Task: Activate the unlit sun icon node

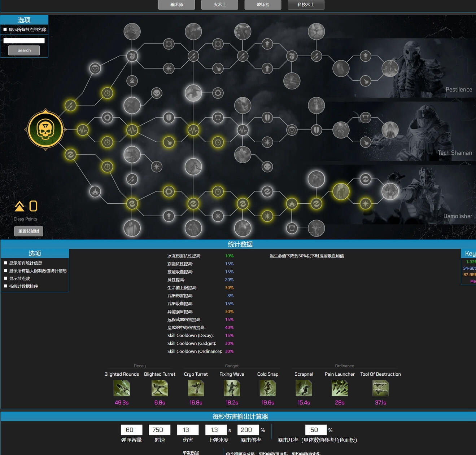Action: pyautogui.click(x=107, y=118)
